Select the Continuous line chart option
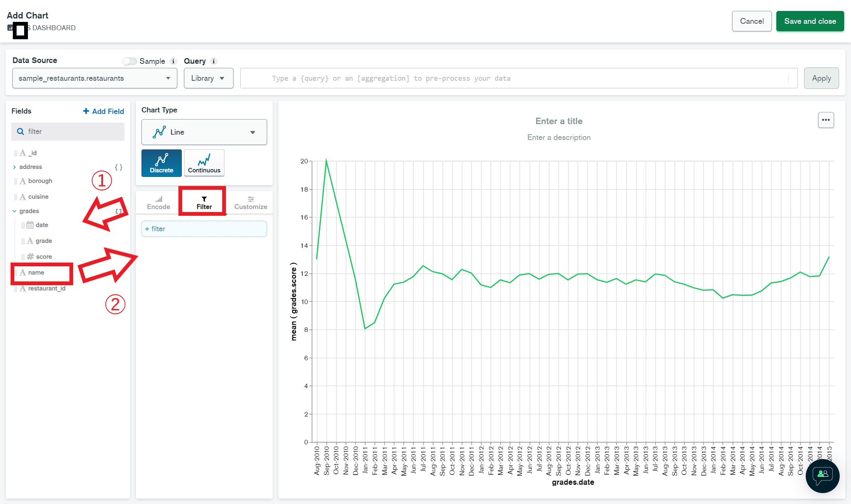 pyautogui.click(x=204, y=163)
